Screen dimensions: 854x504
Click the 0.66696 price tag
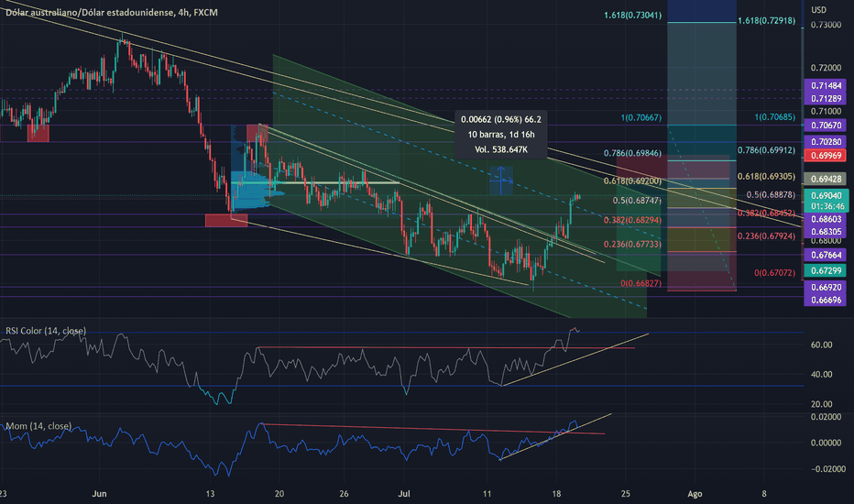coord(825,301)
